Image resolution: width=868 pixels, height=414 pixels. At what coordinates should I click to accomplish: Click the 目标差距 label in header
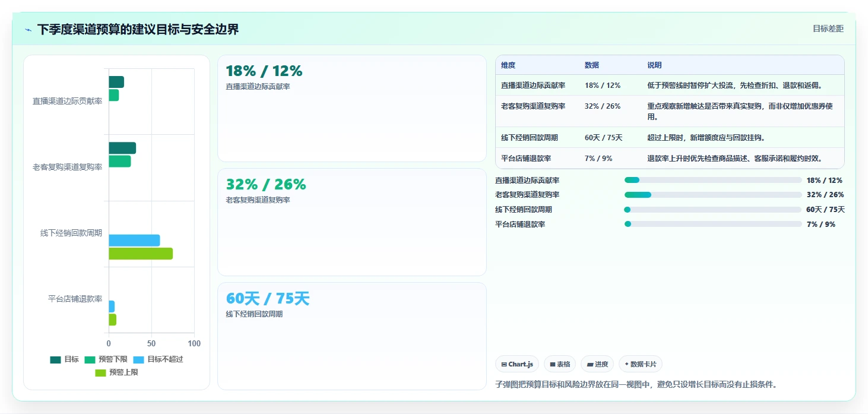(828, 29)
